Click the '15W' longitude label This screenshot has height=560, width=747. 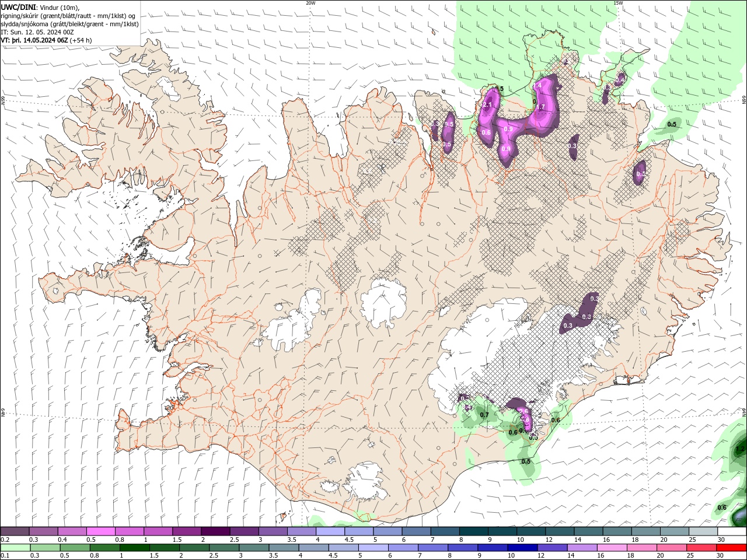(x=618, y=3)
